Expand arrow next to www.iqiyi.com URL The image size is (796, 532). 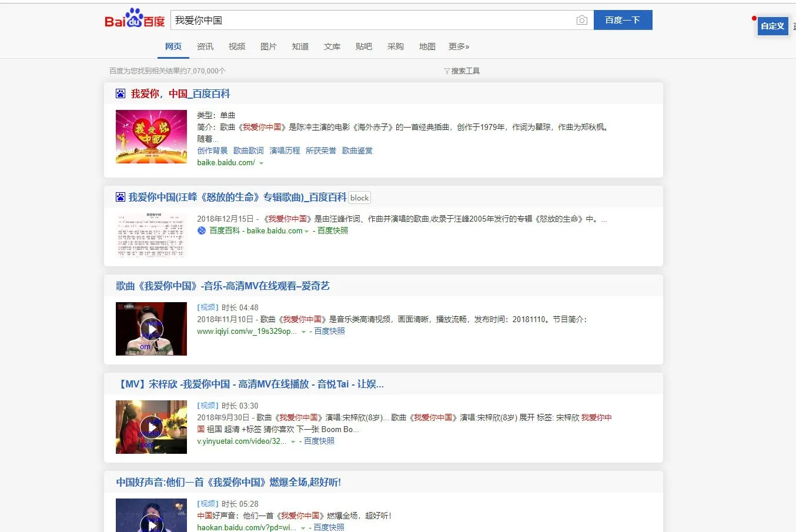coord(303,332)
